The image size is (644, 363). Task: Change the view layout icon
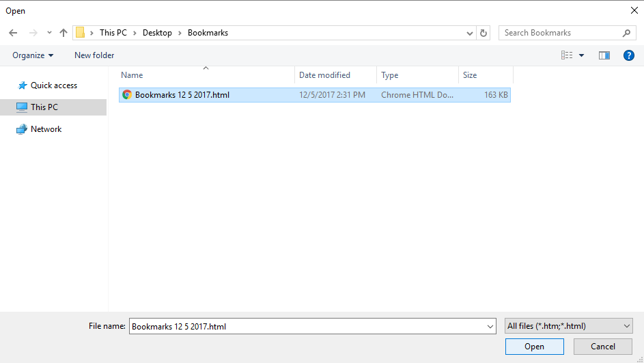[x=567, y=55]
